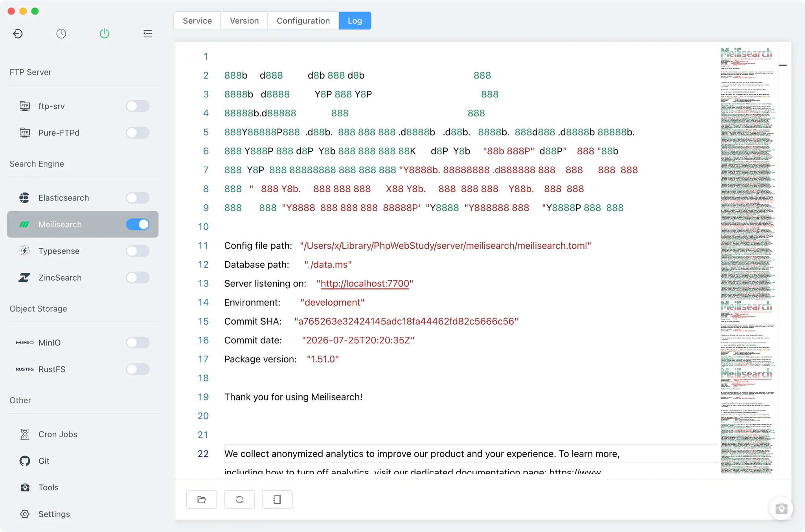This screenshot has height=532, width=805.
Task: Click the config file path string
Action: click(x=445, y=246)
